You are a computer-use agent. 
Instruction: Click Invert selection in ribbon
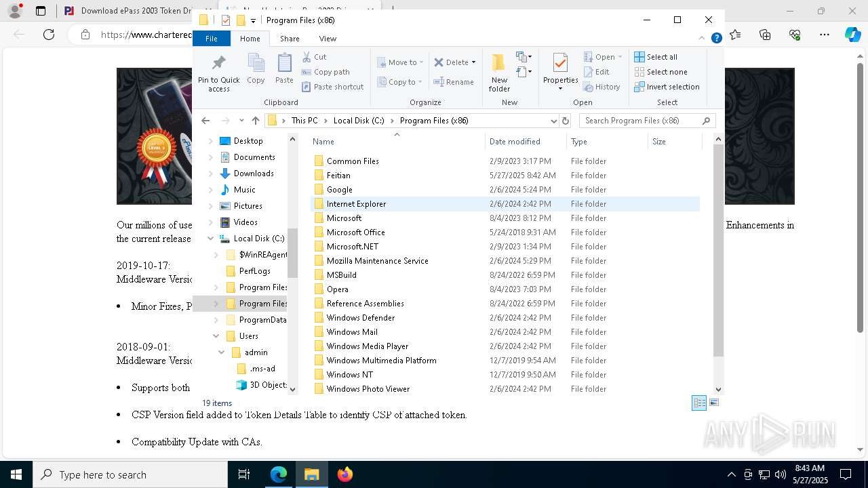(x=667, y=87)
